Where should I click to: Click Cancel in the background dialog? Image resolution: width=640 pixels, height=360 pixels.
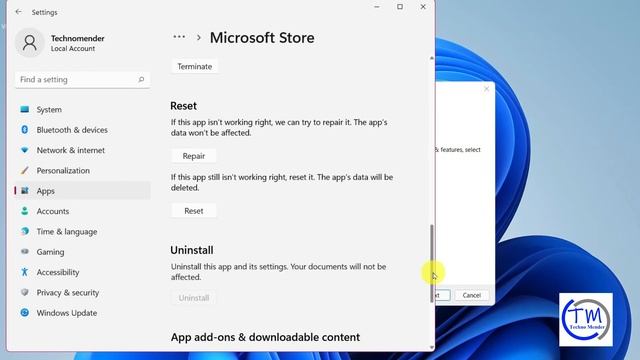point(471,295)
